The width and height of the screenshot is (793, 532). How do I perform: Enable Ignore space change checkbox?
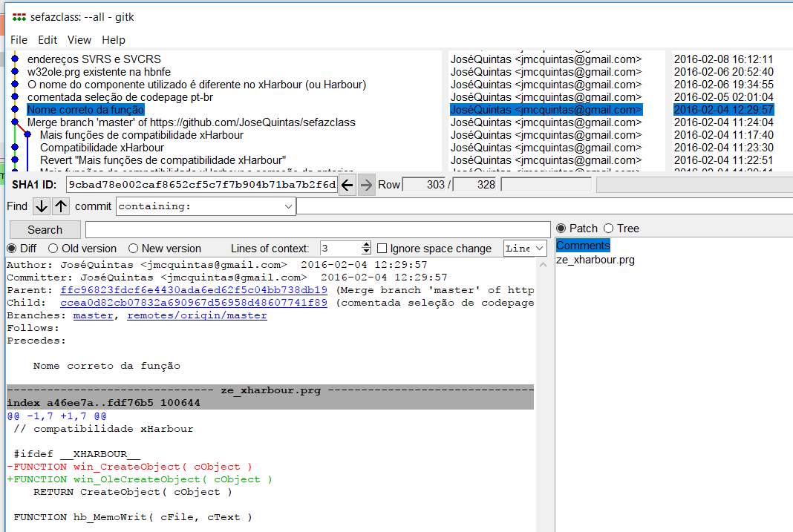pos(382,249)
